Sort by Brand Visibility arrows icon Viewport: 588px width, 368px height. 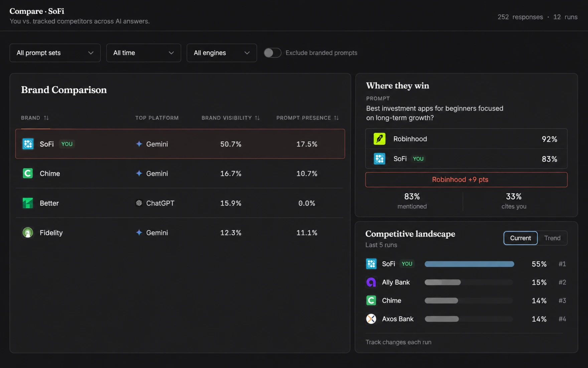[257, 118]
